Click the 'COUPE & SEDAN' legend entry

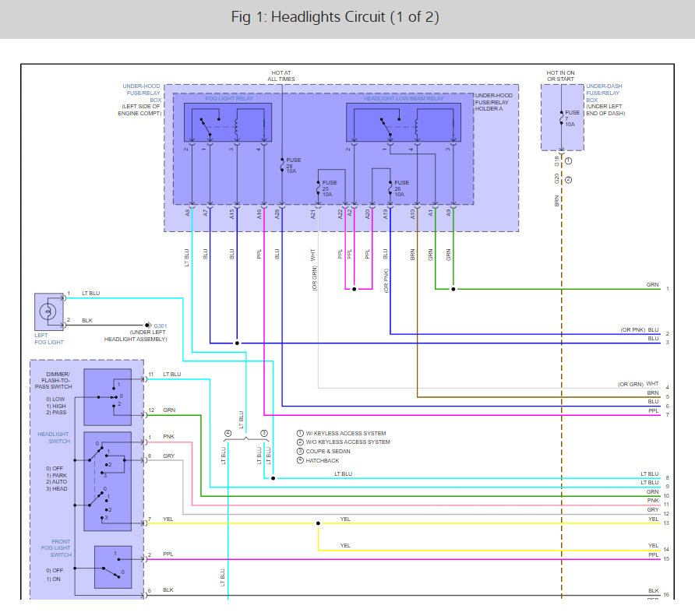click(x=328, y=451)
